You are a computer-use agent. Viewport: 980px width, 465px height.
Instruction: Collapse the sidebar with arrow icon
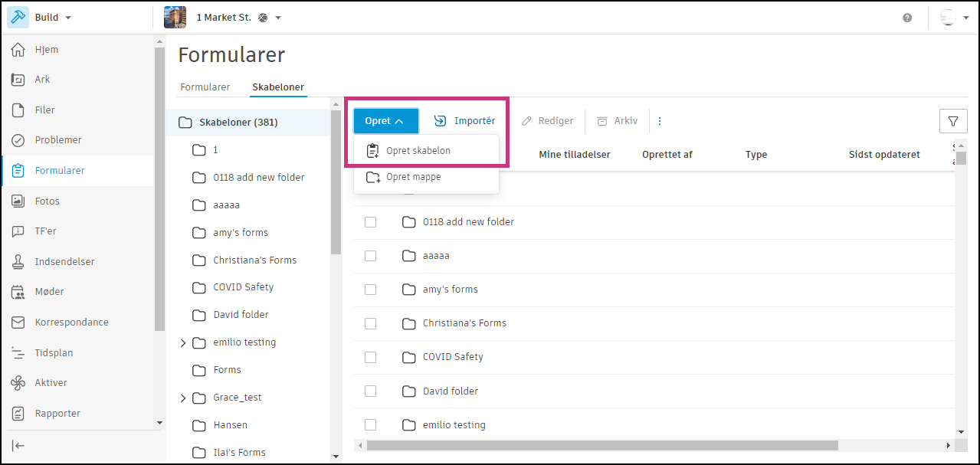18,446
